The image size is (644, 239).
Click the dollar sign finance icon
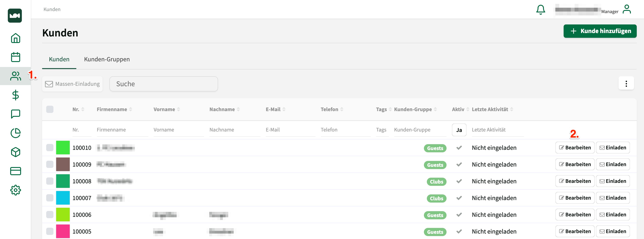[x=15, y=95]
